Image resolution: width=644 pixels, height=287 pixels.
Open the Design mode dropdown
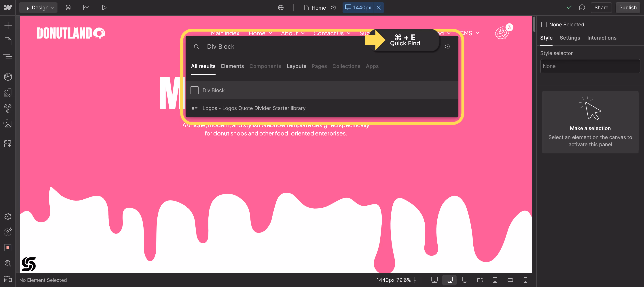click(38, 8)
